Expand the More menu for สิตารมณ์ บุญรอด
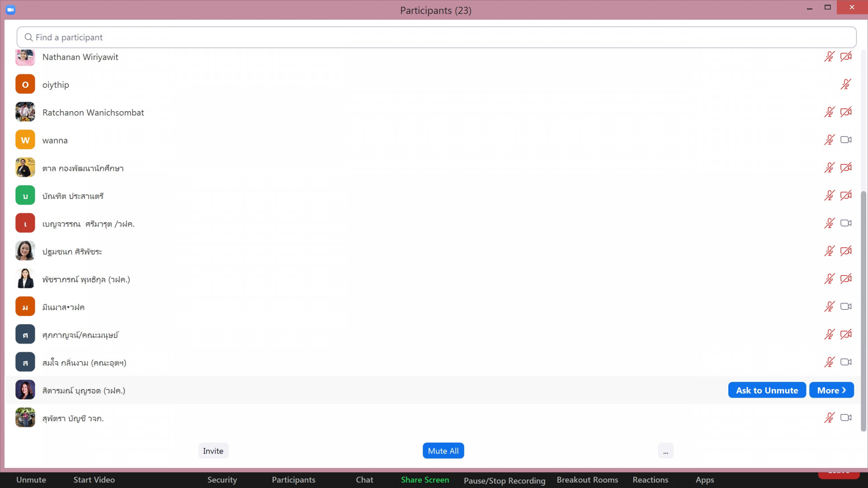Image resolution: width=868 pixels, height=488 pixels. coord(831,390)
